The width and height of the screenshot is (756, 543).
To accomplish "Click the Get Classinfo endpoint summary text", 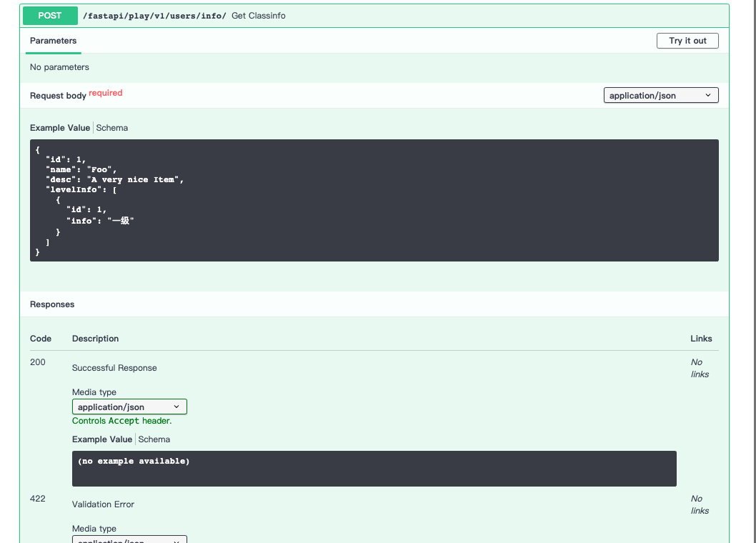I will pos(258,15).
